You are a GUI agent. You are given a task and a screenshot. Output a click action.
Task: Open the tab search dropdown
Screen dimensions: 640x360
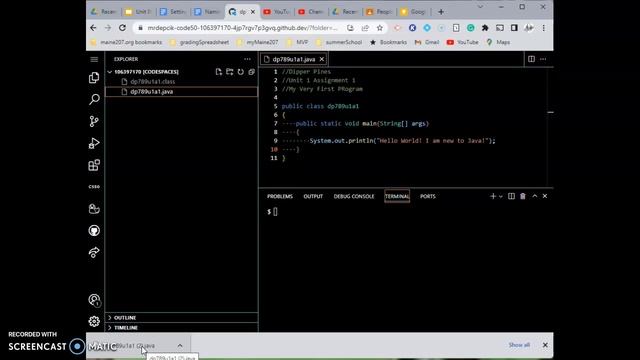(480, 7)
